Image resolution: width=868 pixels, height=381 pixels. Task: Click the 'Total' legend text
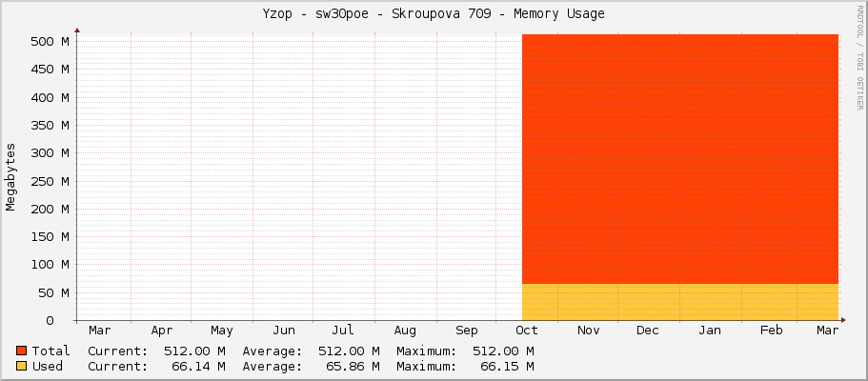click(x=50, y=351)
